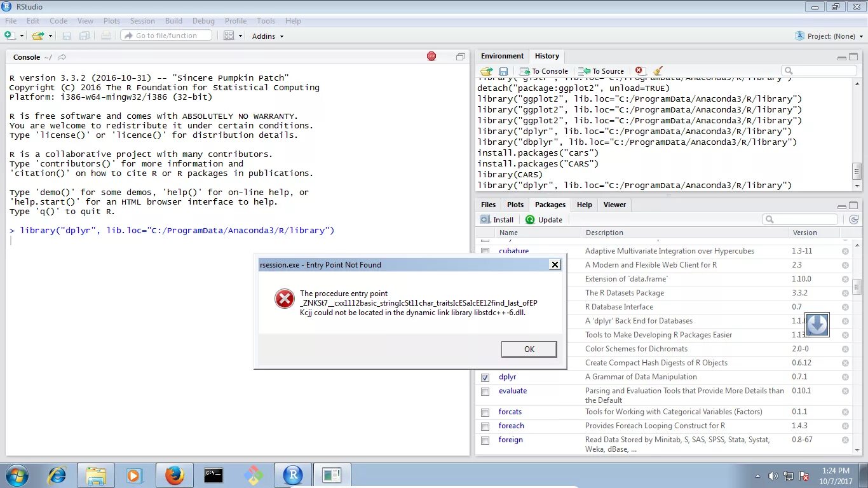Click the Go to file/function field
This screenshot has height=488, width=868.
(167, 36)
